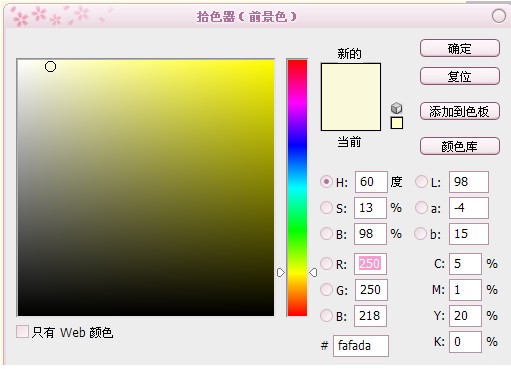Click the left hue slider arrow handle
Image resolution: width=511 pixels, height=369 pixels.
point(281,273)
